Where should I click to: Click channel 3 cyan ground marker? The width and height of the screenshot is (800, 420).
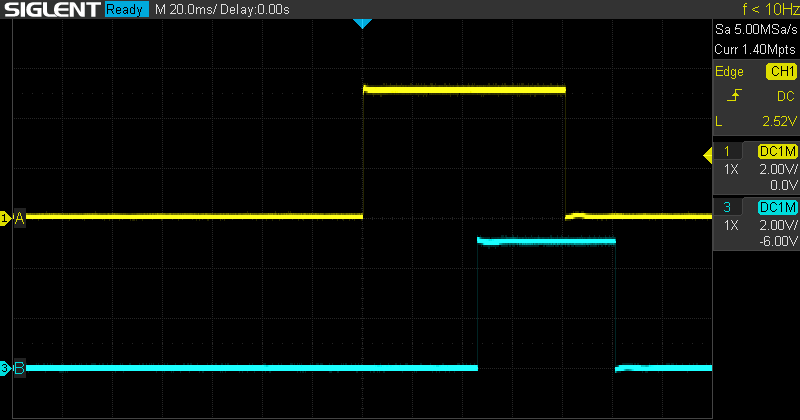(5, 368)
